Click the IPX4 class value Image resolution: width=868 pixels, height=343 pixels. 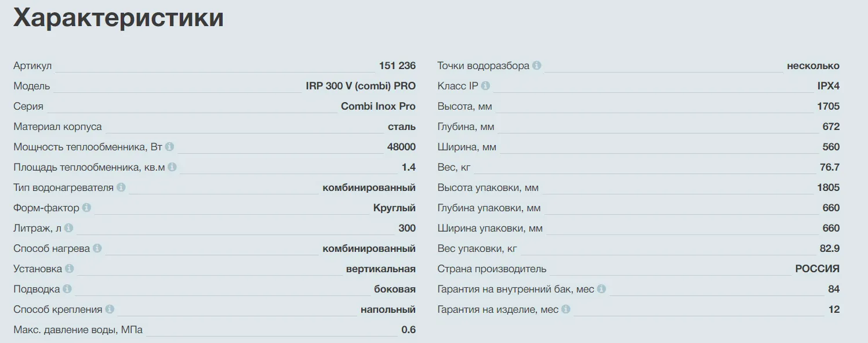tap(828, 86)
